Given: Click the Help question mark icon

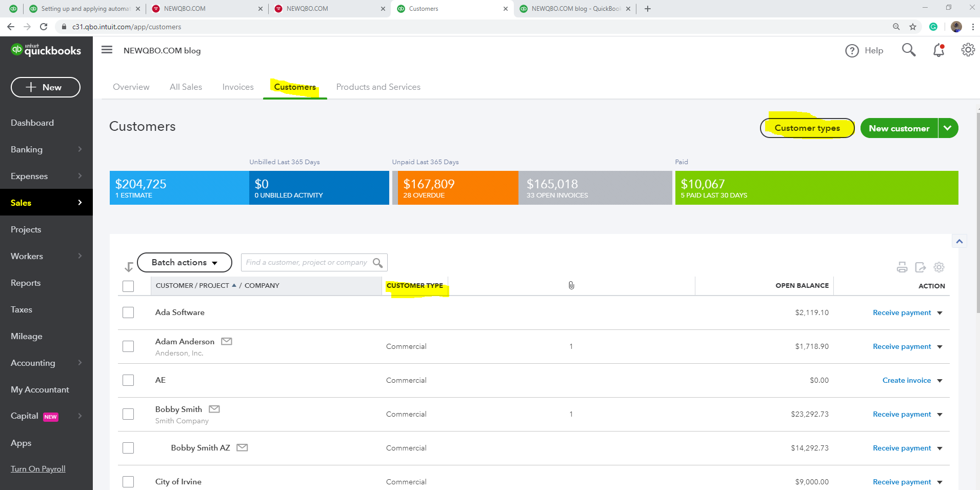Looking at the screenshot, I should pos(852,50).
